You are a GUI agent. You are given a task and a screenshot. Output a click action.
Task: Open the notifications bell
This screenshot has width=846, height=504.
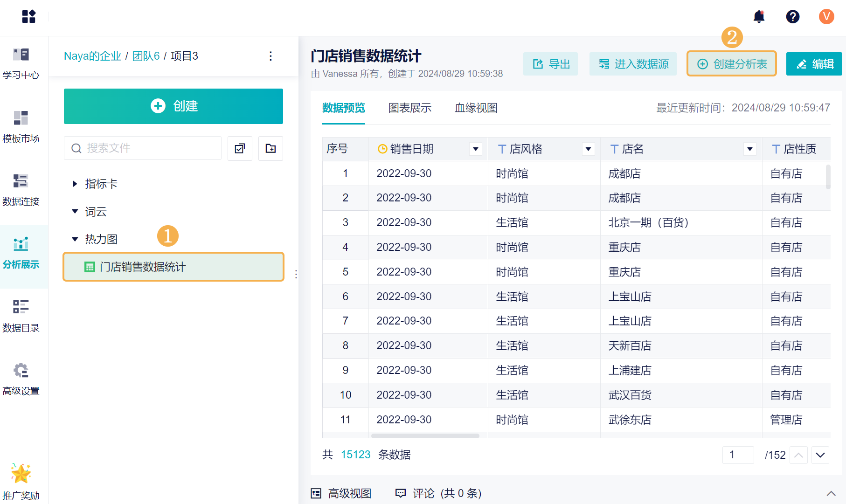[759, 17]
